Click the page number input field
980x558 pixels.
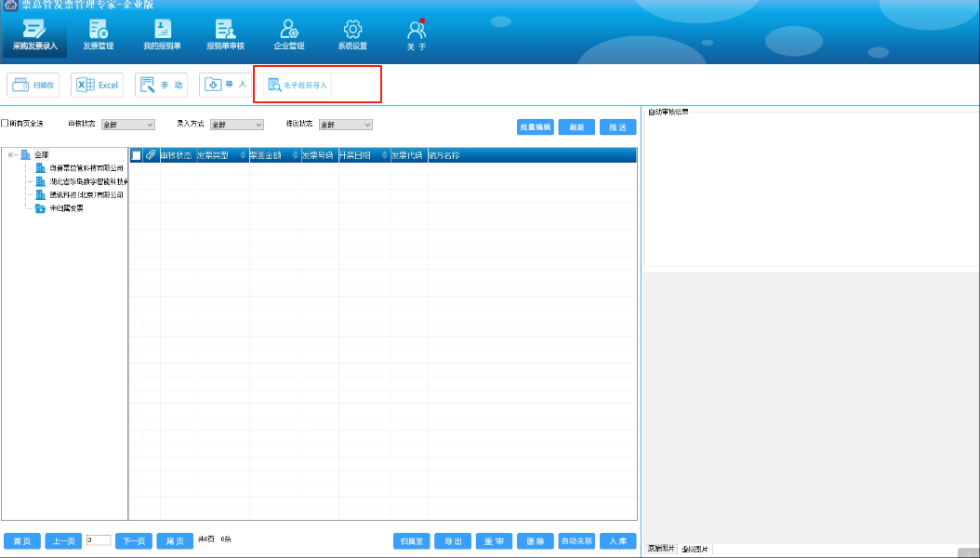(99, 540)
